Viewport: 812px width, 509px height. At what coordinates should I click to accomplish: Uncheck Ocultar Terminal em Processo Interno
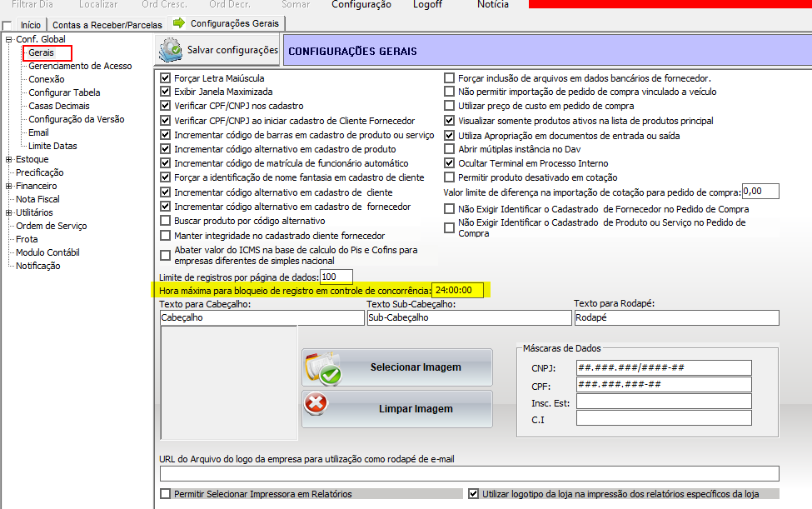(x=450, y=163)
